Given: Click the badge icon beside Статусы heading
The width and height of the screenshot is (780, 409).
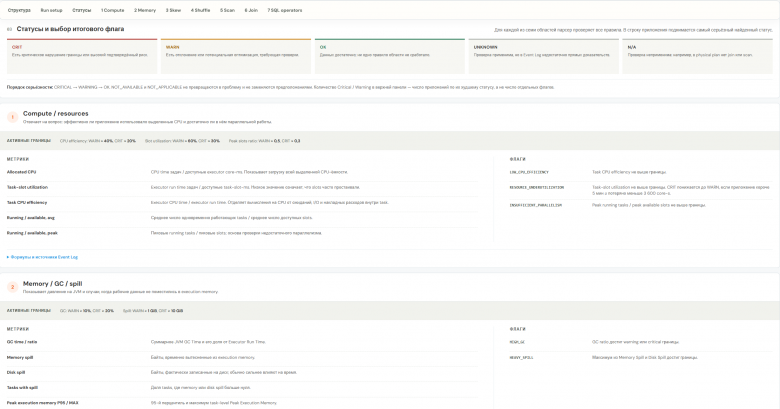Looking at the screenshot, I should pyautogui.click(x=9, y=29).
